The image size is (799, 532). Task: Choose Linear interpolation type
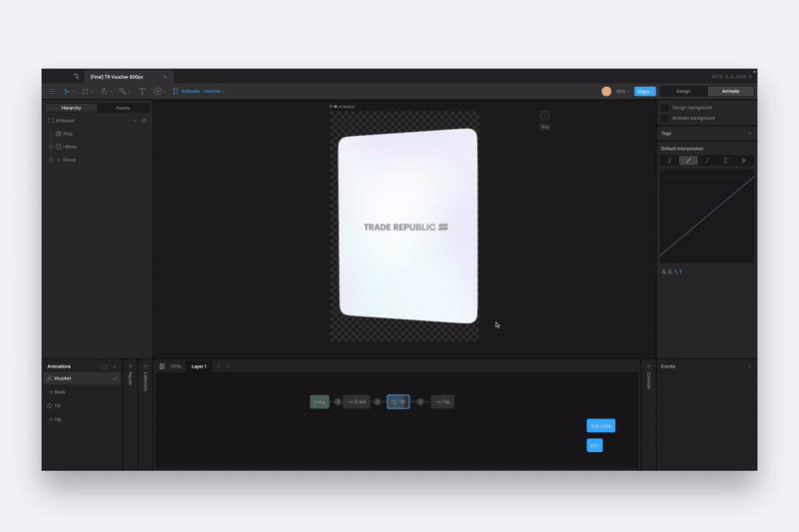(688, 161)
